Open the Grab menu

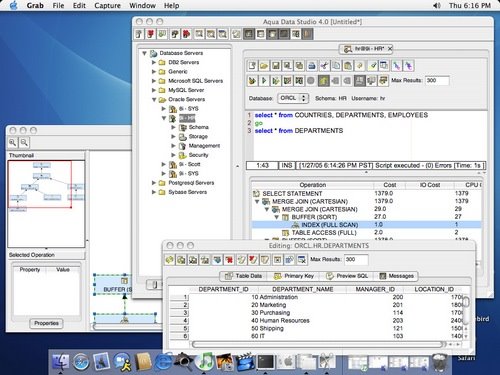point(35,6)
